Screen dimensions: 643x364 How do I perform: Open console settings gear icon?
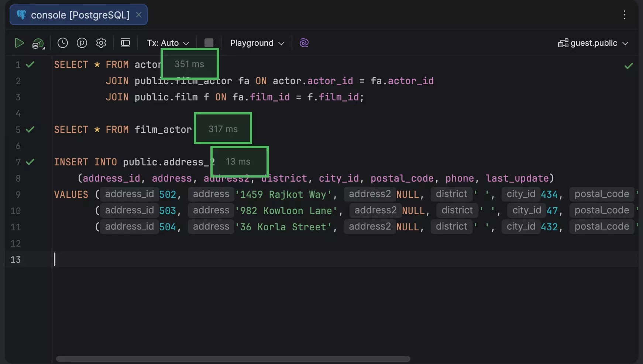[x=101, y=43]
